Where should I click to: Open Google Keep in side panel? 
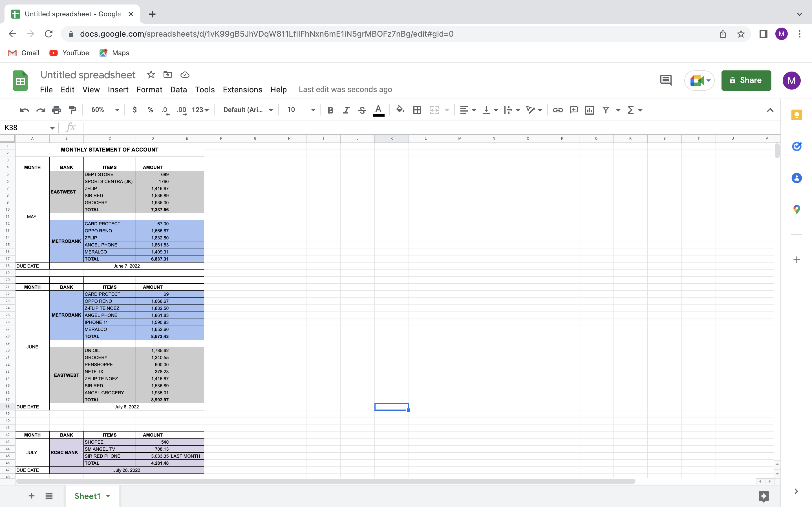point(796,115)
